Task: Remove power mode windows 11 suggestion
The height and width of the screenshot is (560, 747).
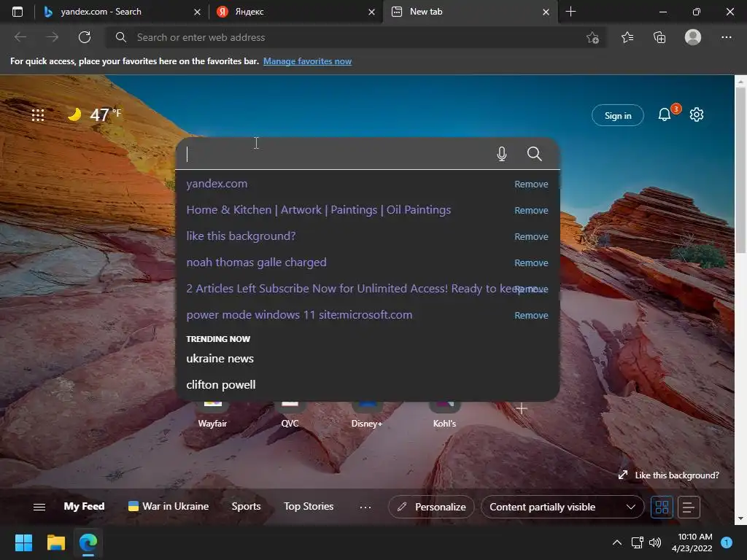Action: (531, 315)
